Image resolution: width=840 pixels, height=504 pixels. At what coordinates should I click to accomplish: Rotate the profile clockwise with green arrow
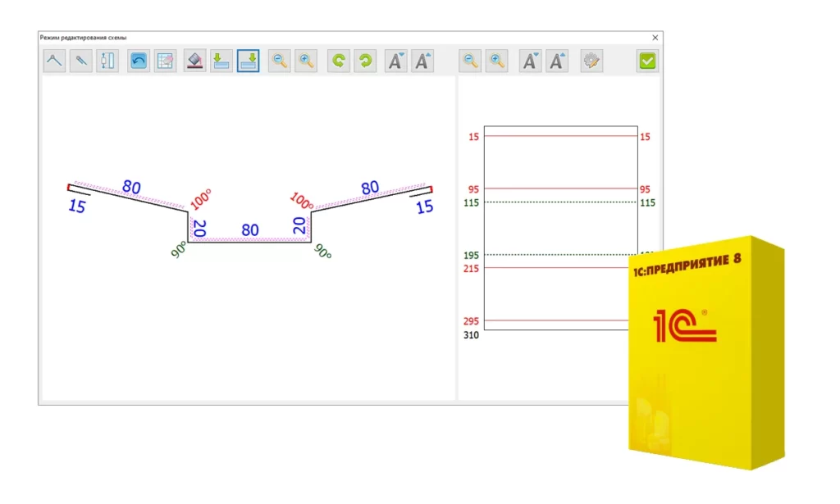pyautogui.click(x=365, y=61)
